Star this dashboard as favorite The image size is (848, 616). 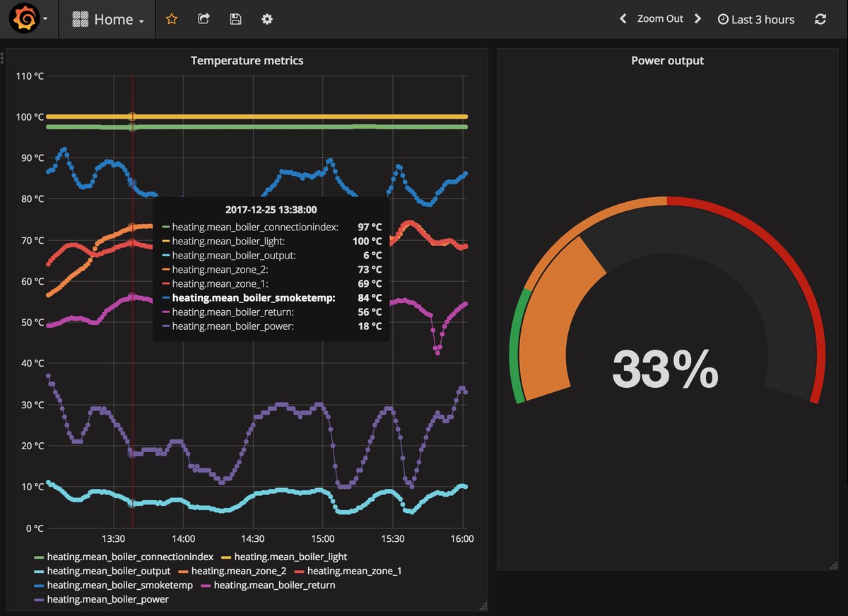click(172, 19)
